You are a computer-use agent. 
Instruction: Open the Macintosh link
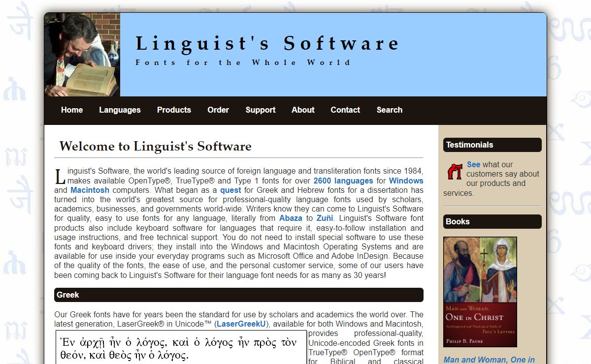pos(90,190)
